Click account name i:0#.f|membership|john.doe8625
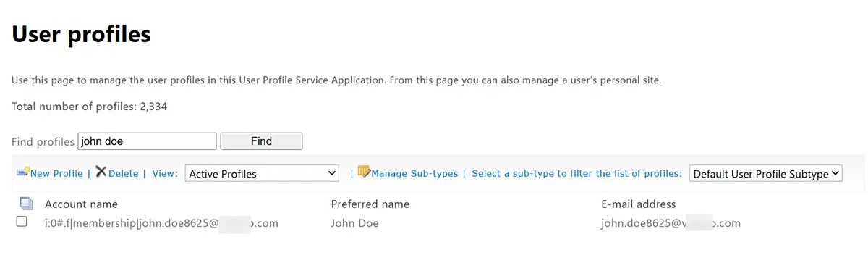Screen dimensions: 868x271 [161, 223]
